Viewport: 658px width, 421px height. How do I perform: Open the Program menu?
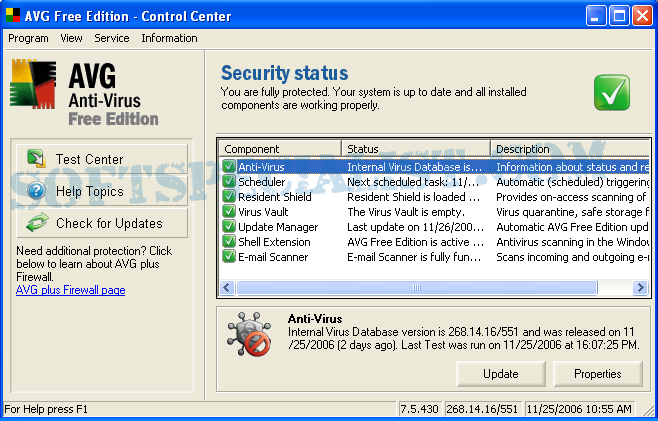tap(28, 38)
